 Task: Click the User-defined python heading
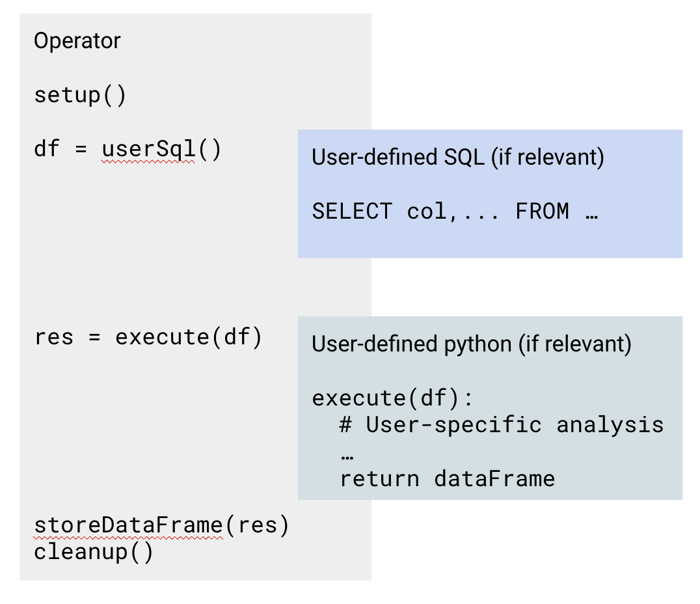point(472,344)
